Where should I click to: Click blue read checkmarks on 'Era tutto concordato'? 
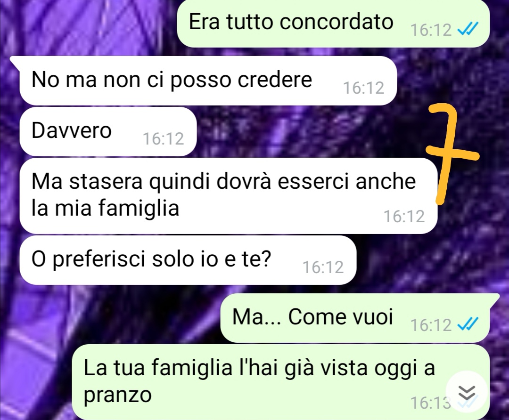coord(468,30)
